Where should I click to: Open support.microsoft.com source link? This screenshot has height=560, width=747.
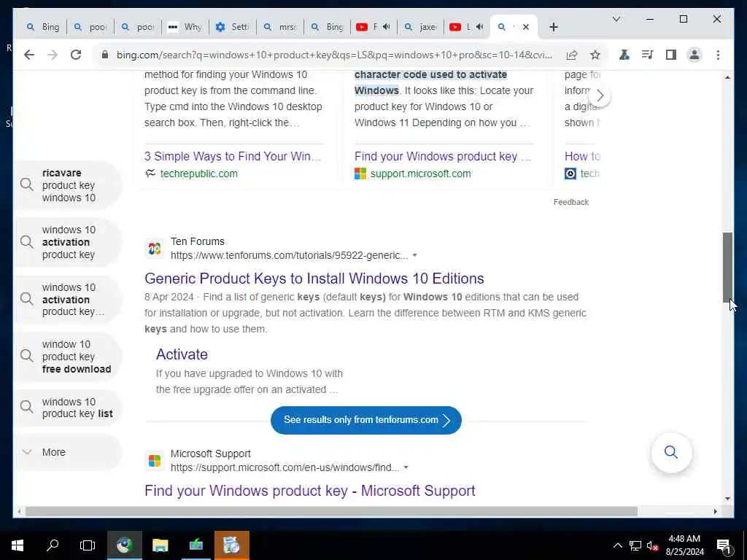tap(421, 174)
